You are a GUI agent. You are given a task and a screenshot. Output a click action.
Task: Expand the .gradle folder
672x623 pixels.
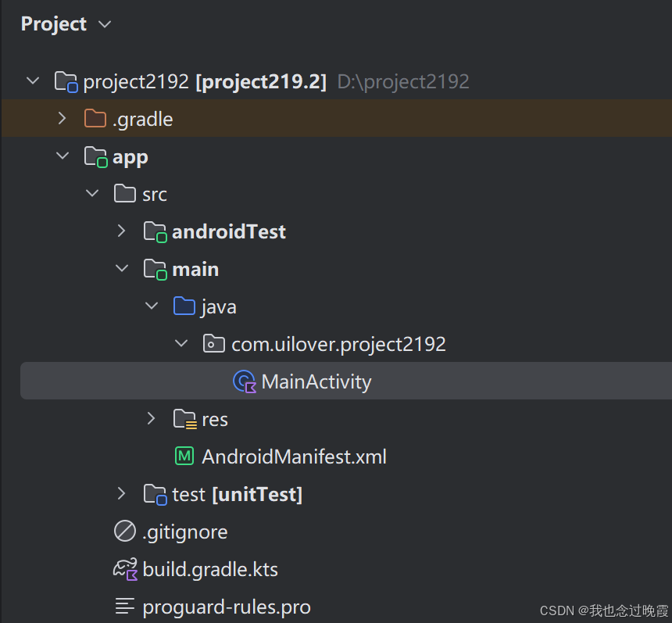63,118
